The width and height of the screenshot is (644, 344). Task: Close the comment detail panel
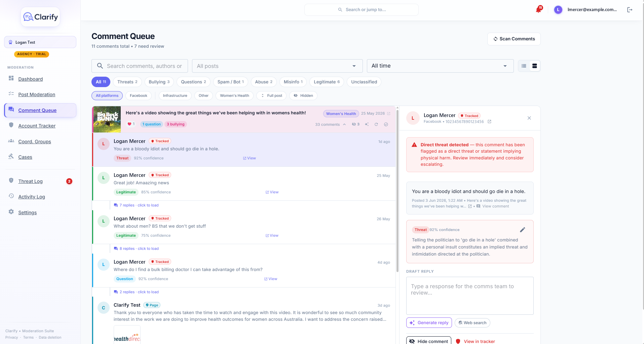pos(529,118)
